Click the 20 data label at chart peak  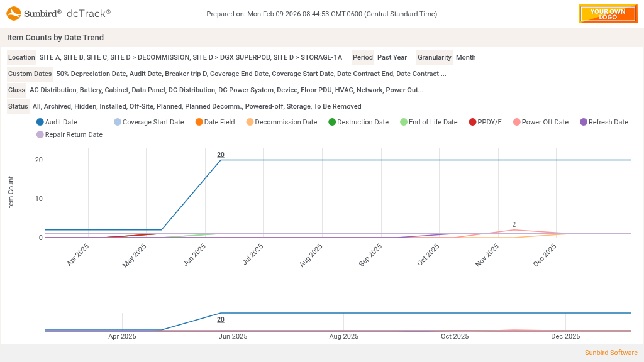pyautogui.click(x=221, y=155)
